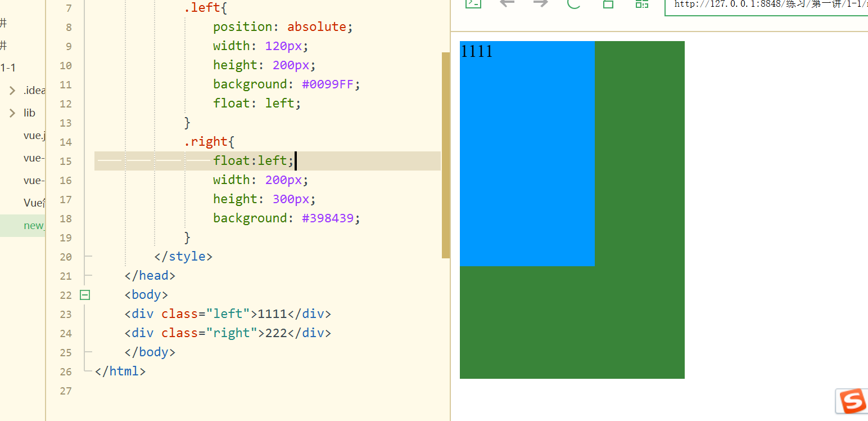Click the browser preview back arrow
The width and height of the screenshot is (868, 421).
[x=507, y=3]
